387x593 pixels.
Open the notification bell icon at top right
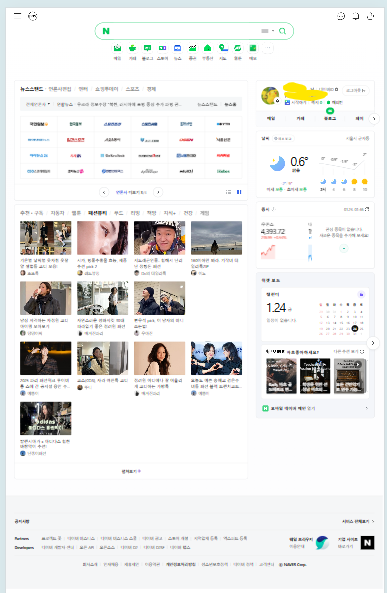pyautogui.click(x=371, y=16)
